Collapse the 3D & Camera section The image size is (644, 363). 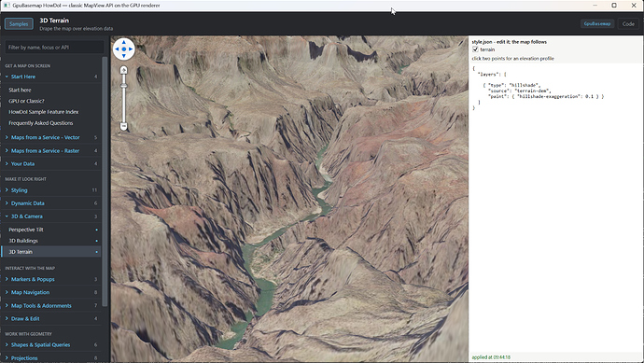(51, 216)
